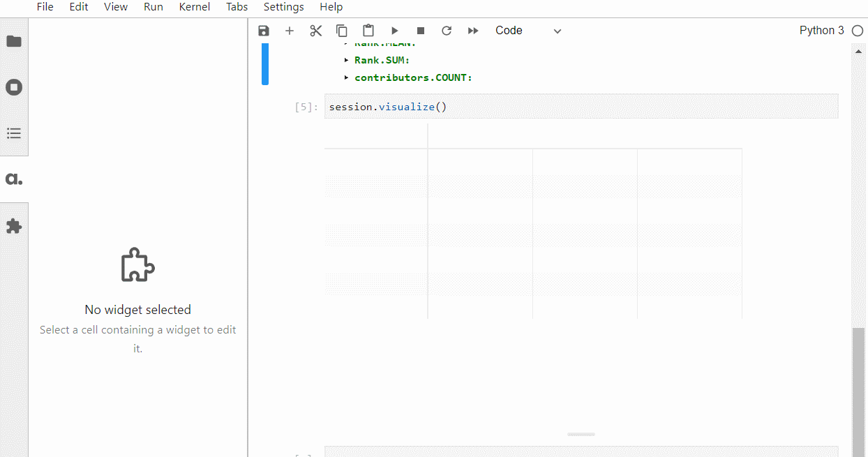Paste cells from clipboard
Image resolution: width=868 pixels, height=457 pixels.
[x=368, y=31]
